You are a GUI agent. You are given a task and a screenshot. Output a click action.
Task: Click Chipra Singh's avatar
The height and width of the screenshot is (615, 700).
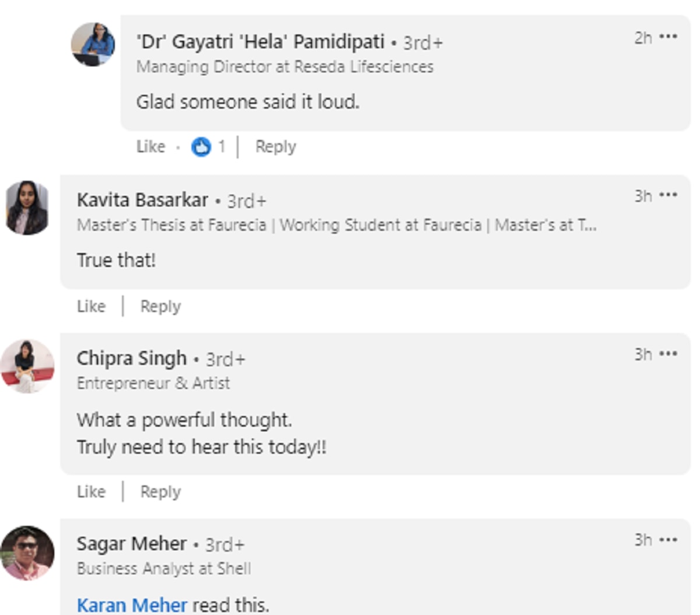[x=27, y=366]
